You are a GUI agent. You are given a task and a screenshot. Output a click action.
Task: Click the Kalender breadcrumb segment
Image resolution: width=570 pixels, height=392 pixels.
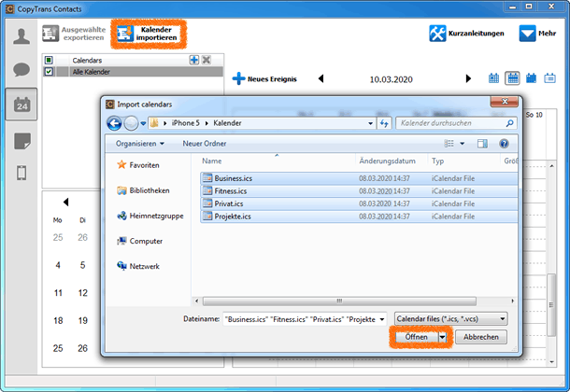[227, 123]
